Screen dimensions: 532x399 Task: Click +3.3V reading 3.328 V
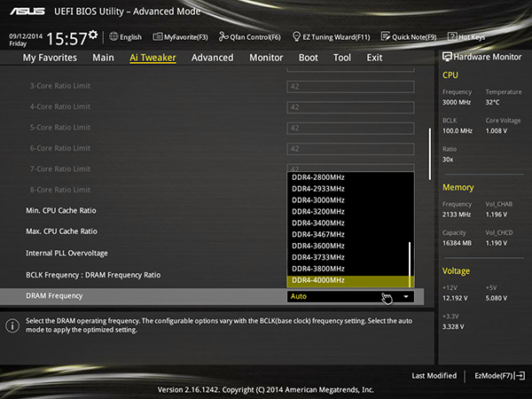tap(453, 326)
